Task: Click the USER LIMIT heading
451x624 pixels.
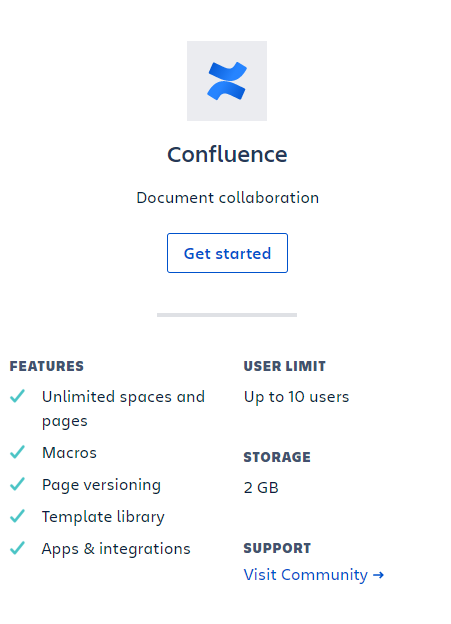Action: tap(285, 366)
